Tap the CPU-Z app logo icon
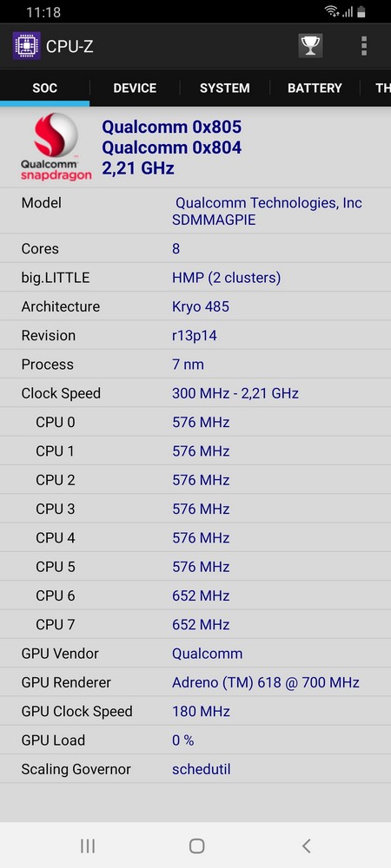Screen dimensions: 391x868 [x=27, y=46]
